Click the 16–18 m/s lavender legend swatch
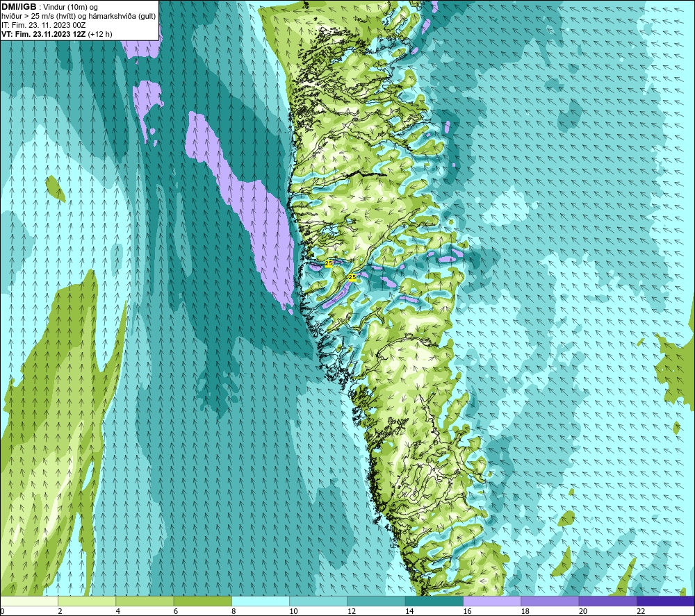This screenshot has width=695, height=616. pos(492,601)
